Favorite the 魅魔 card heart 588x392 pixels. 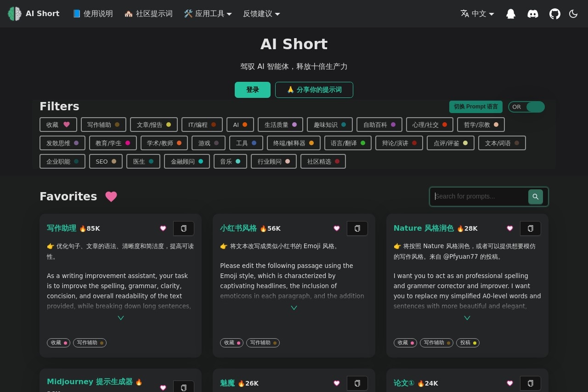(337, 383)
